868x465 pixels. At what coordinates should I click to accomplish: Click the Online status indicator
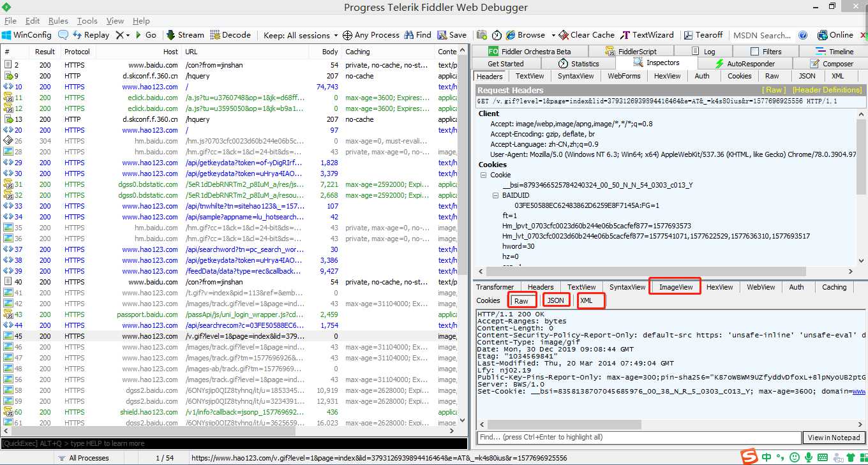(835, 35)
